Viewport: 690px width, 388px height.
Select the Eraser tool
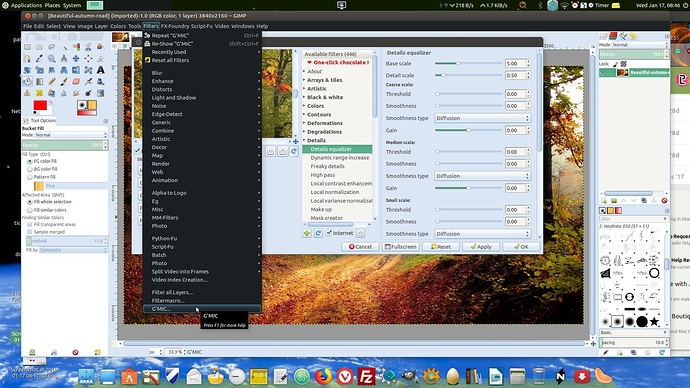[x=76, y=81]
